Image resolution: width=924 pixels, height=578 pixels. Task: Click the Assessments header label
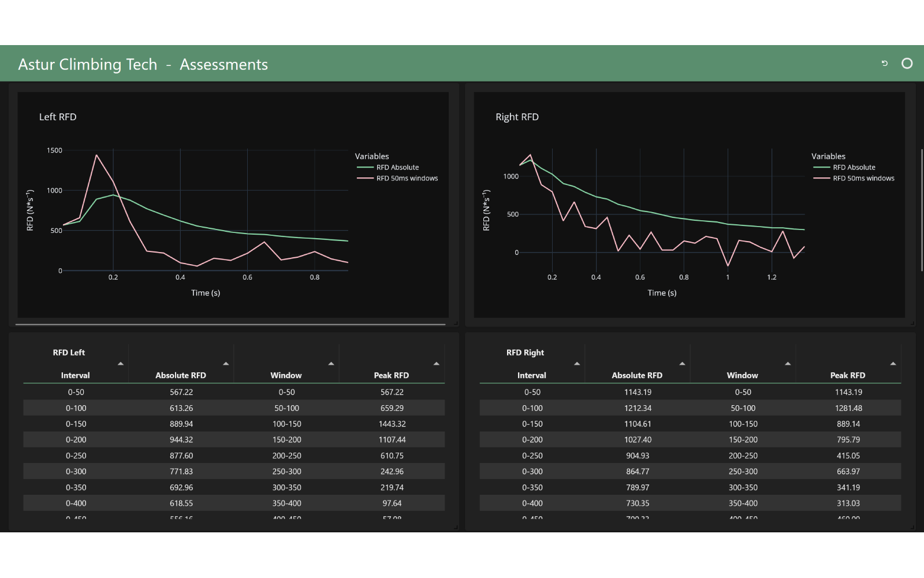pos(223,64)
